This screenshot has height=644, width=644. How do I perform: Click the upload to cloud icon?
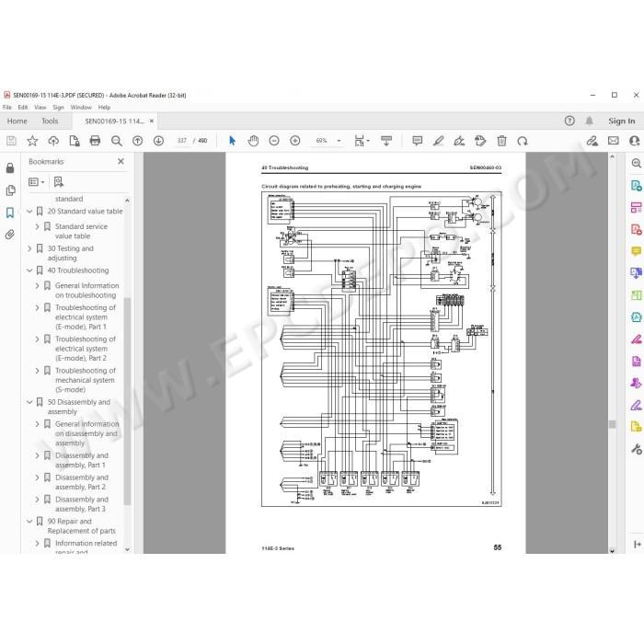(x=53, y=141)
